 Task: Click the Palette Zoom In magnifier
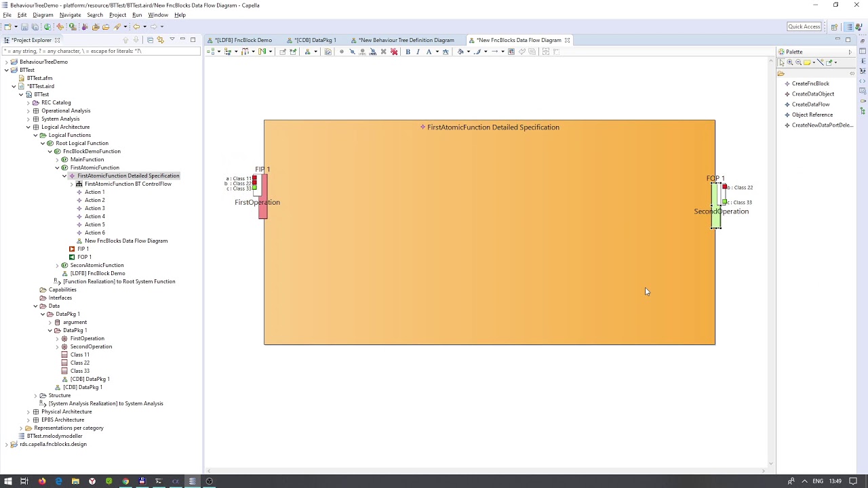tap(790, 62)
